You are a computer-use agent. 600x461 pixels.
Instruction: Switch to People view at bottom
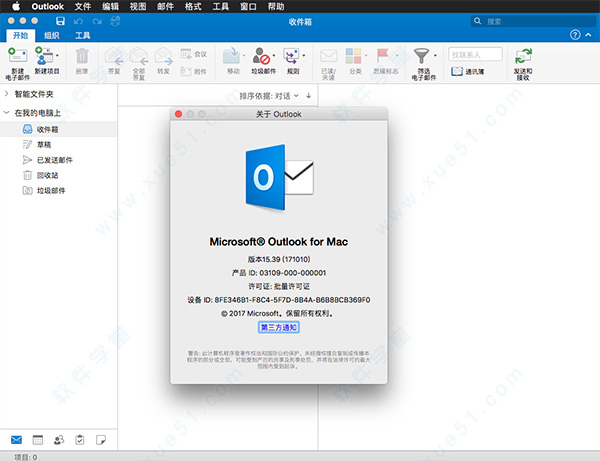pyautogui.click(x=59, y=440)
